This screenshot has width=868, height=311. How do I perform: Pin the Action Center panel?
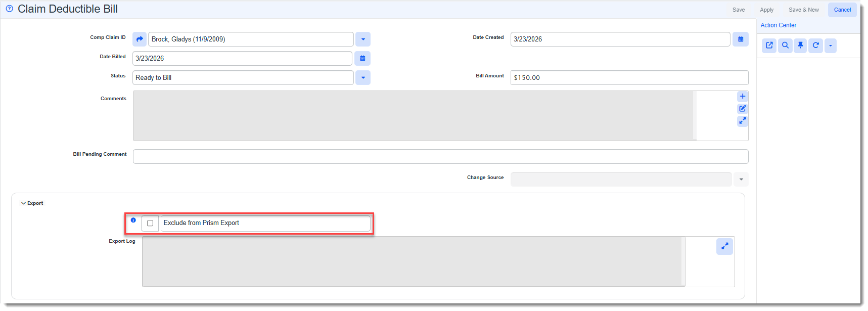point(800,46)
